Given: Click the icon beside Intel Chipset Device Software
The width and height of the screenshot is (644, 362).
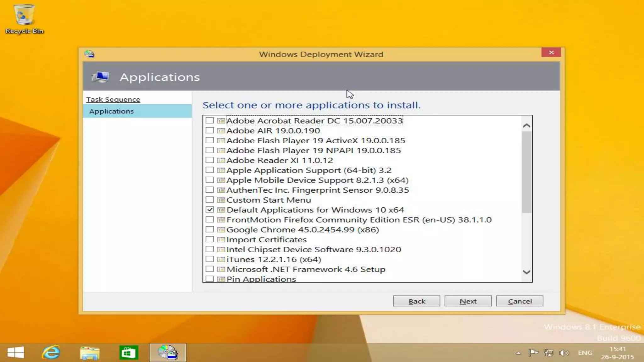Looking at the screenshot, I should point(221,250).
